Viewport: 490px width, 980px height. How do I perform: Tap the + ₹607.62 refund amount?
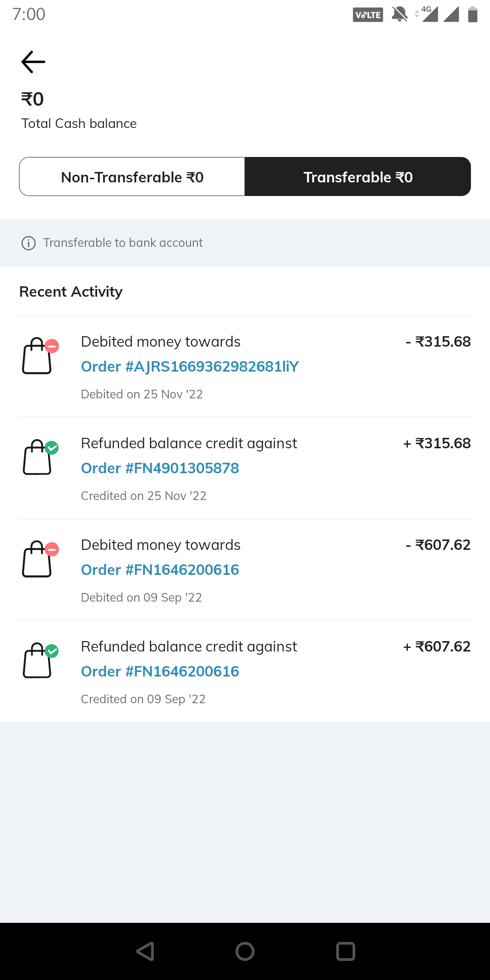coord(436,647)
